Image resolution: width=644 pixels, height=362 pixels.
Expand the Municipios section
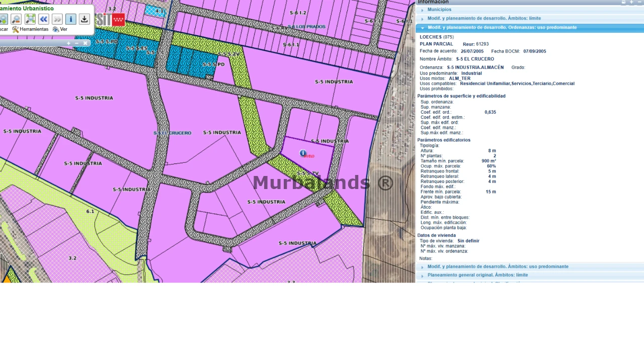pos(530,10)
